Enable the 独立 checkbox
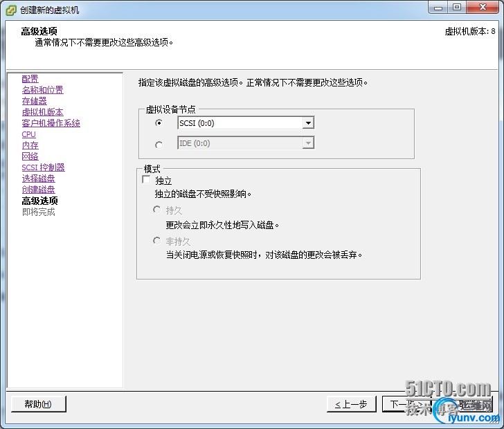 146,179
